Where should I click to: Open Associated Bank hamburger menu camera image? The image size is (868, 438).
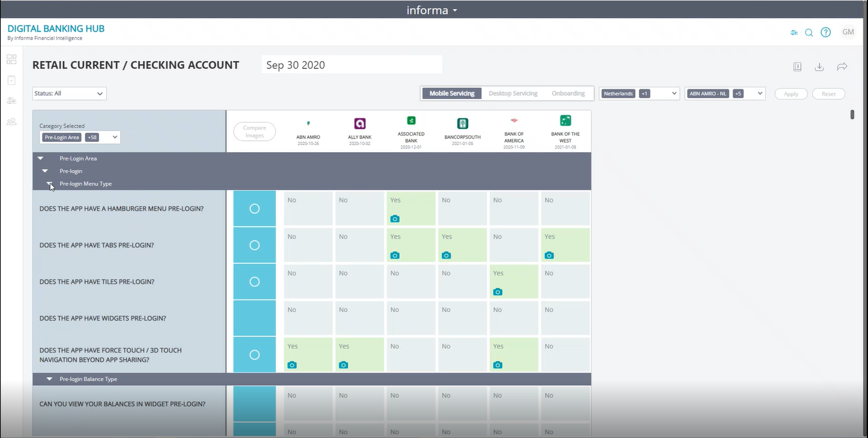pos(395,219)
